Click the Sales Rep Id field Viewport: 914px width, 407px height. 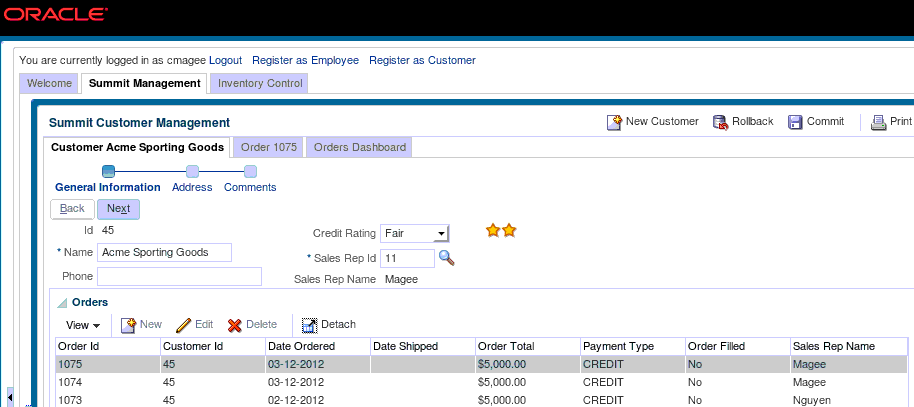(407, 258)
